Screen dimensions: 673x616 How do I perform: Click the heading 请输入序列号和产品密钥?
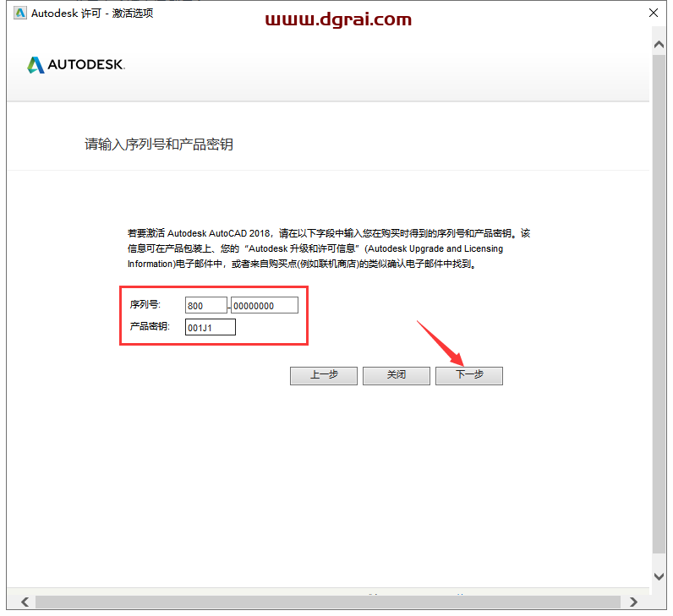(159, 144)
